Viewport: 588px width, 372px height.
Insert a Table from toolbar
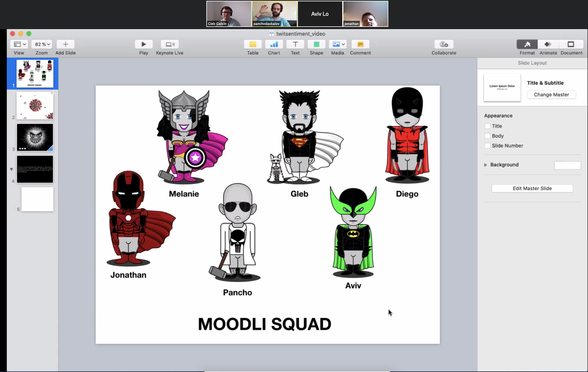[253, 44]
